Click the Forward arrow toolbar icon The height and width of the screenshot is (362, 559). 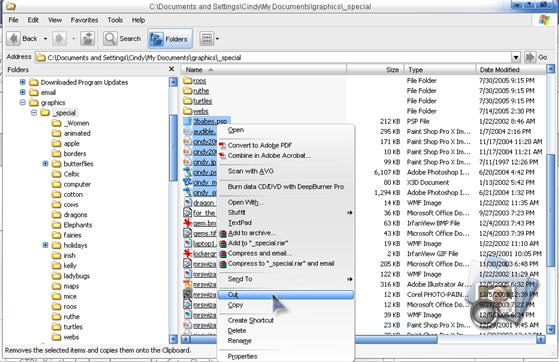[x=59, y=39]
